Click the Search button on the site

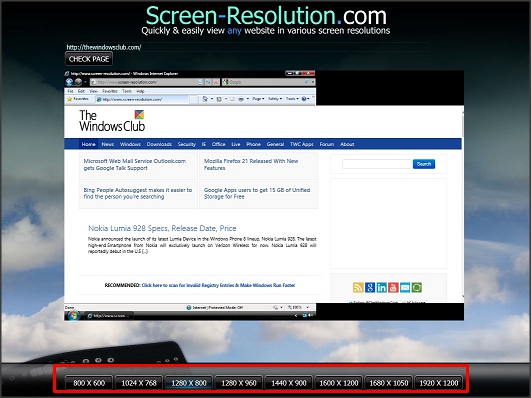tap(424, 164)
